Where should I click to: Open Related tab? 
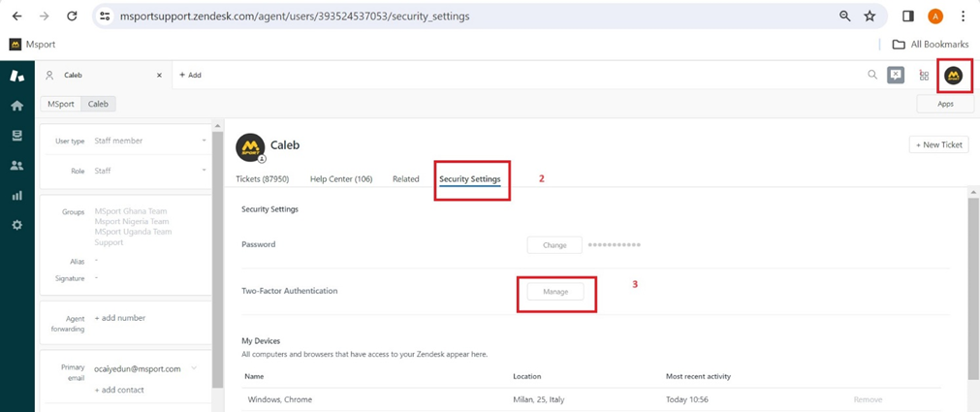pyautogui.click(x=405, y=178)
